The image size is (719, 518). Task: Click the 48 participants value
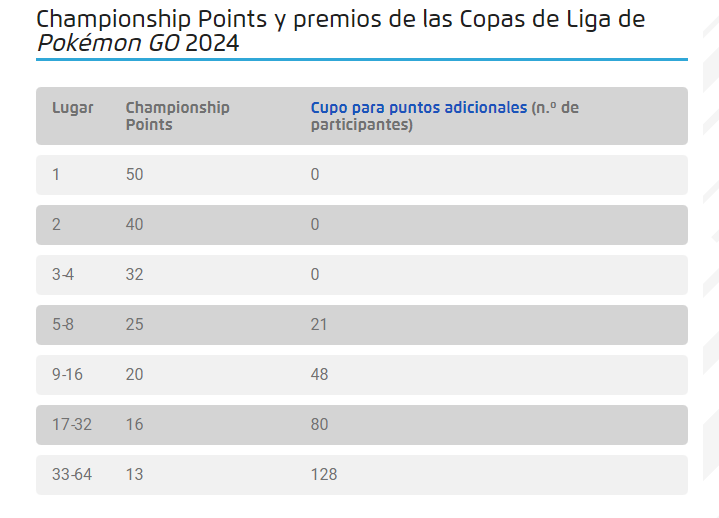(319, 375)
